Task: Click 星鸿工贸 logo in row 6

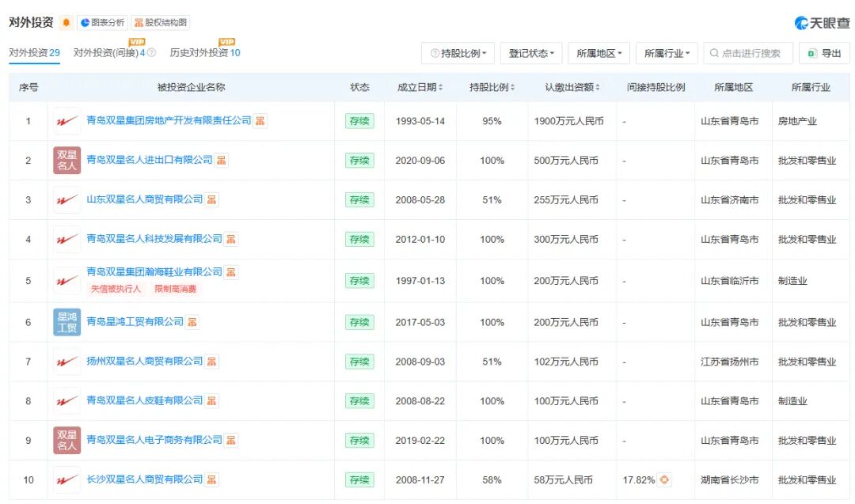Action: point(66,322)
